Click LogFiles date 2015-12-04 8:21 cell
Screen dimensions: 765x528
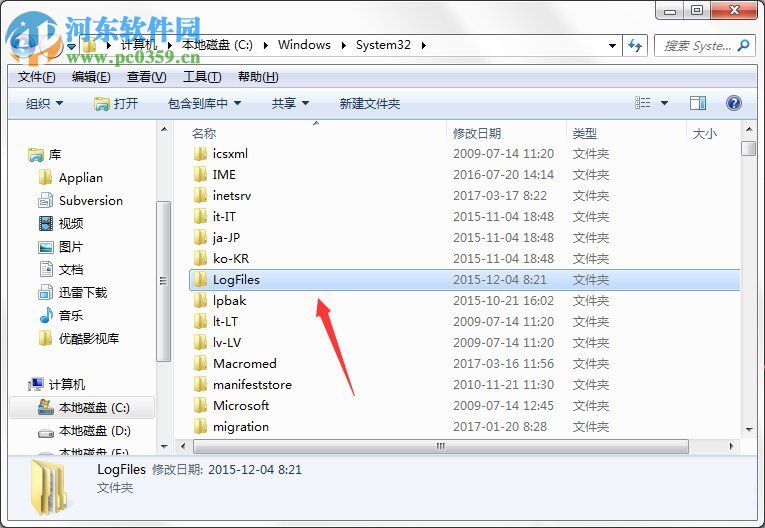[500, 280]
